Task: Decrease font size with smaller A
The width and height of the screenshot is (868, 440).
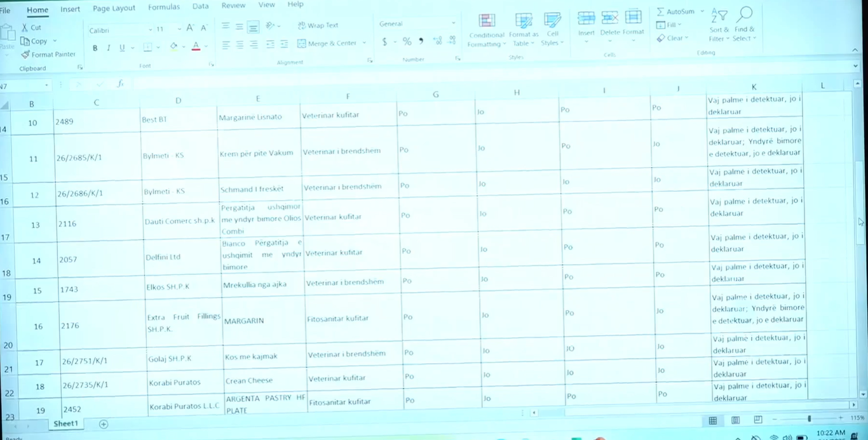Action: [204, 28]
